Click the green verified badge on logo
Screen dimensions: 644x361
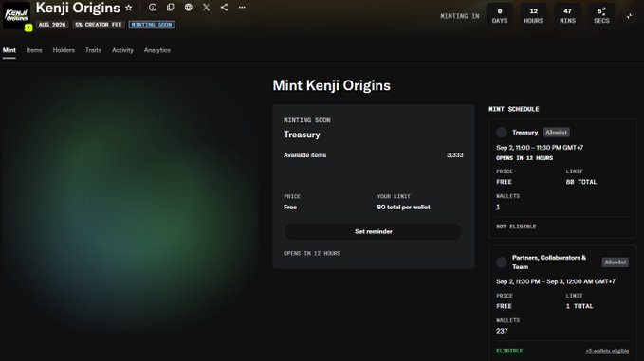click(x=28, y=27)
